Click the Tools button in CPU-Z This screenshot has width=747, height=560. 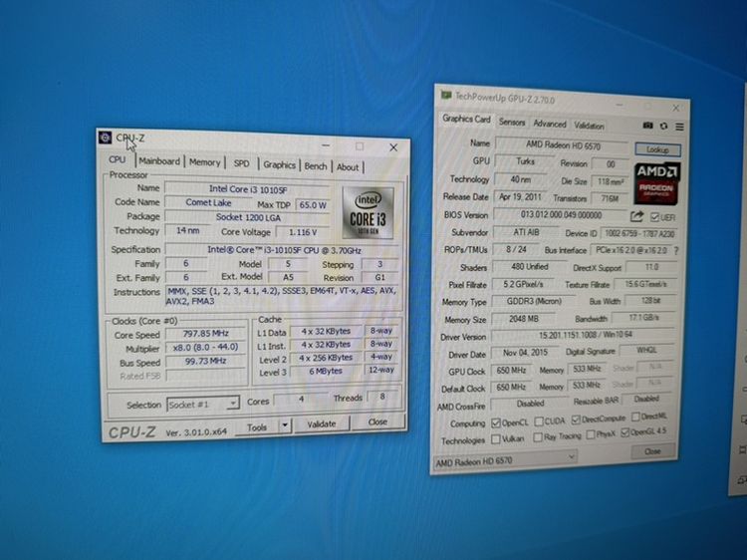click(x=257, y=427)
